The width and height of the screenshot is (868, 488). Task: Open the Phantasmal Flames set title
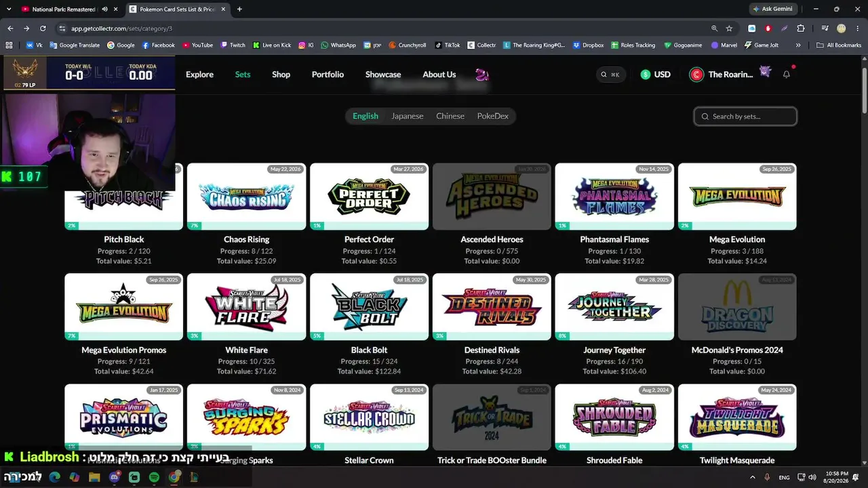pos(614,239)
